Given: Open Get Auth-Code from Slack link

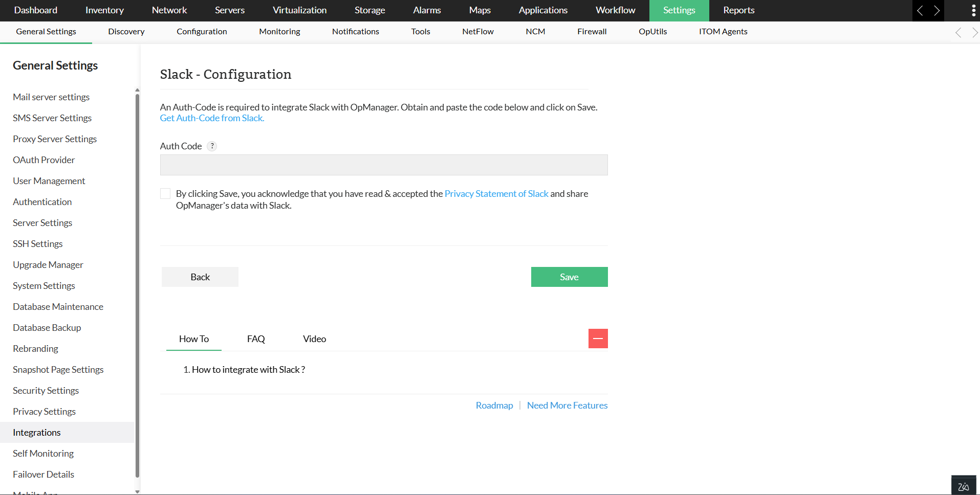Looking at the screenshot, I should (x=212, y=118).
